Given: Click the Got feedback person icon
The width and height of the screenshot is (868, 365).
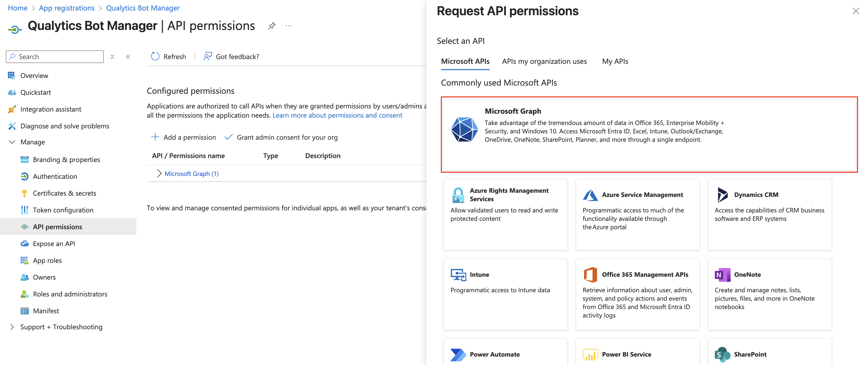Looking at the screenshot, I should point(208,56).
